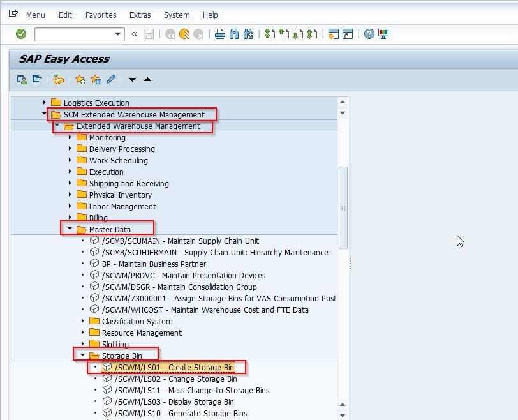Click the tree vertical scrollbar thumb
This screenshot has width=518, height=420.
click(x=343, y=207)
